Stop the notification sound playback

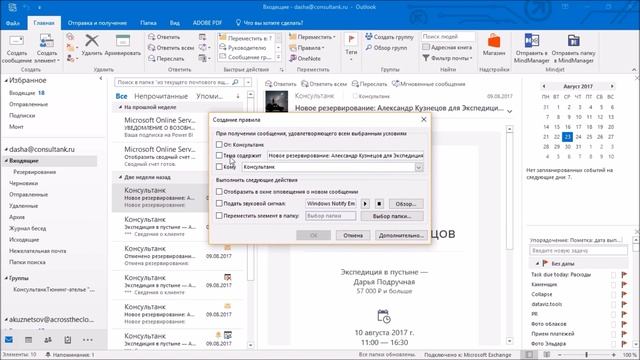coord(379,204)
